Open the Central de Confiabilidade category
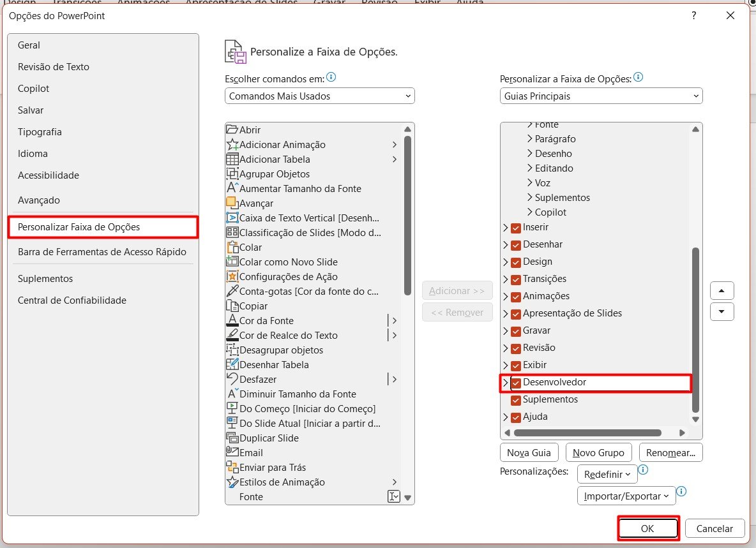The height and width of the screenshot is (548, 756). 103,300
